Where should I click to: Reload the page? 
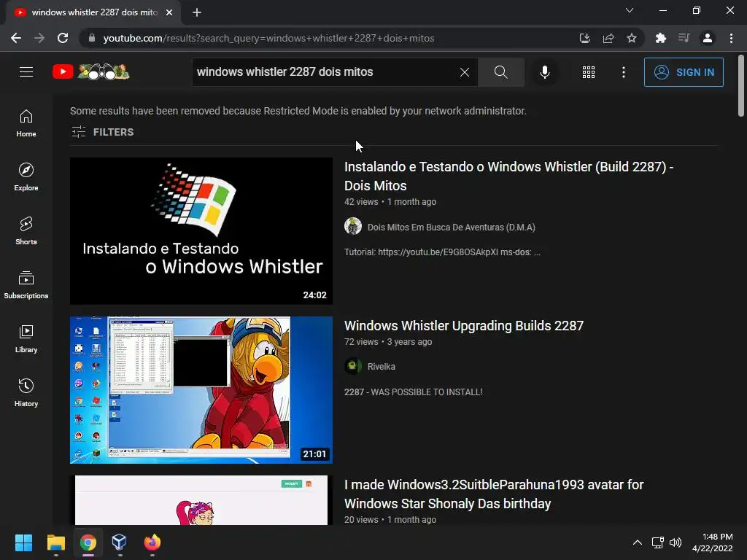point(63,38)
